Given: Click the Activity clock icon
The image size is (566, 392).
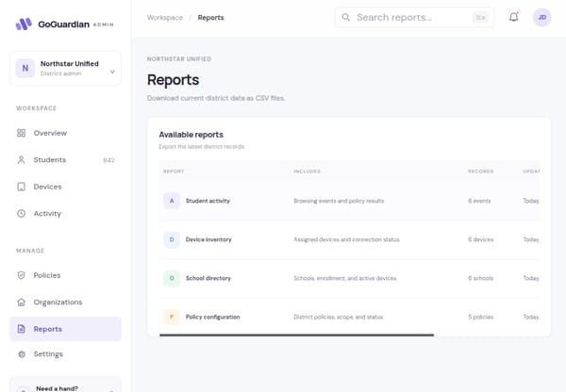Looking at the screenshot, I should pyautogui.click(x=22, y=214).
